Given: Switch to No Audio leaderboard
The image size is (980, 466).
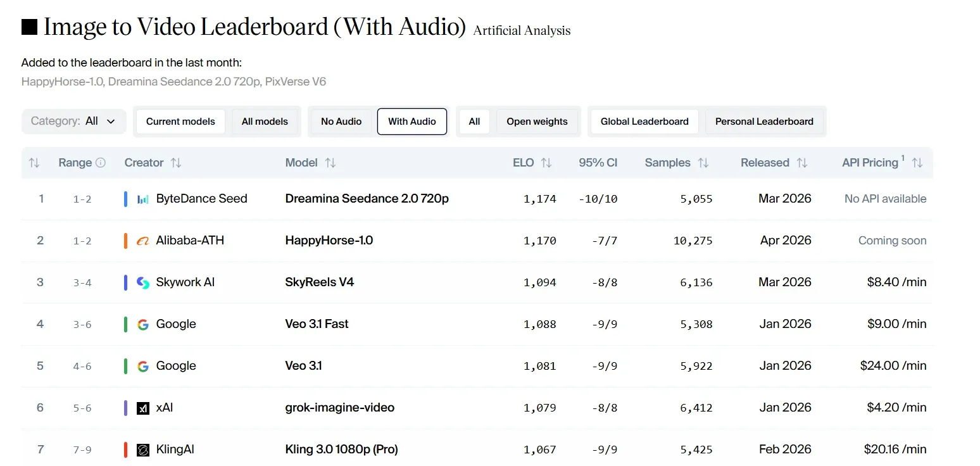Looking at the screenshot, I should tap(341, 122).
